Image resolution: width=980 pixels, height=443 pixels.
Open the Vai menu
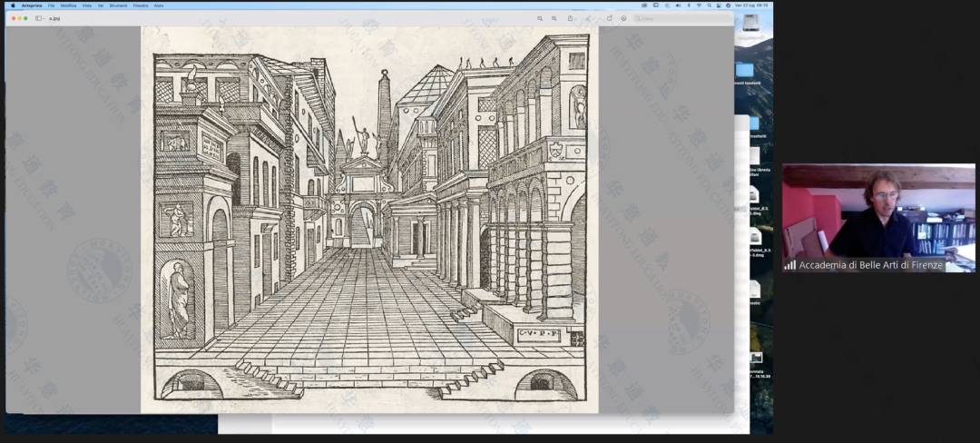click(x=101, y=5)
